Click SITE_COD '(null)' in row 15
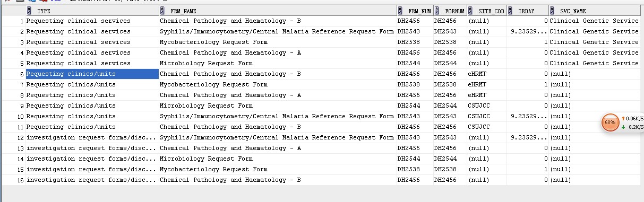644x202 pixels. click(479, 170)
